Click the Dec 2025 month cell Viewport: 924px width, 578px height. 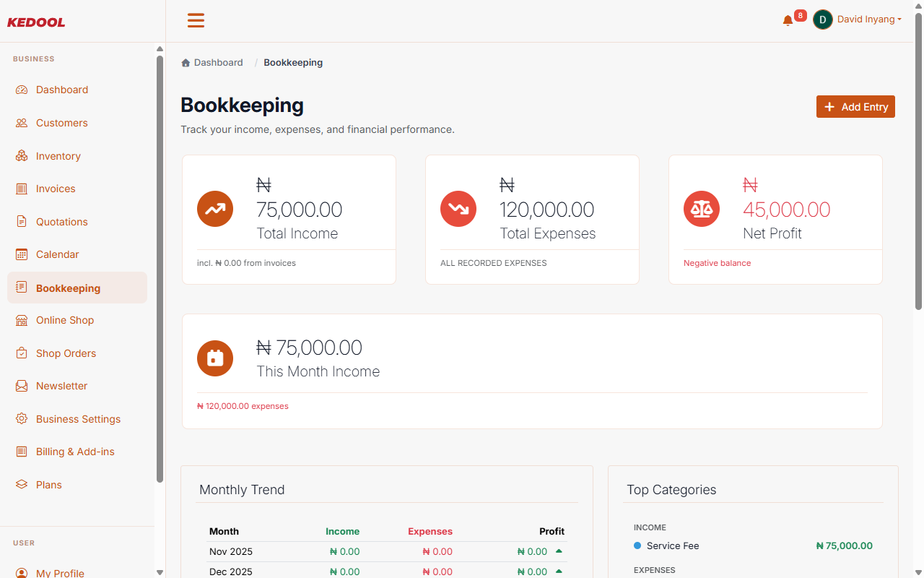pyautogui.click(x=231, y=571)
